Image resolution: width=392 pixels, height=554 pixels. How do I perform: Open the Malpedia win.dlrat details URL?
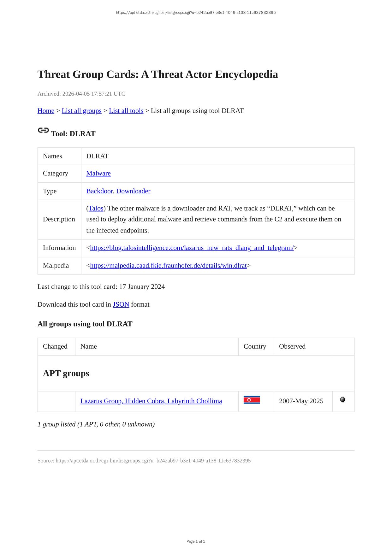click(168, 266)
